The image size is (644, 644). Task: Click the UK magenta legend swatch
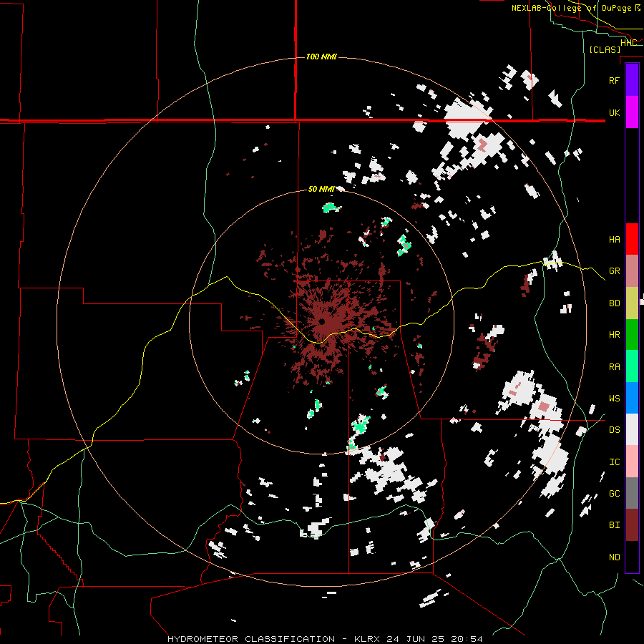coord(632,112)
